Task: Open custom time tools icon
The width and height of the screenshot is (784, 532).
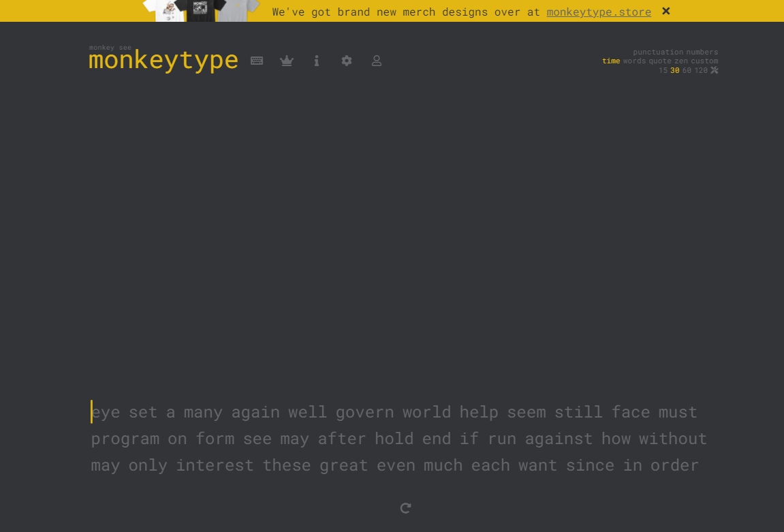Action: (715, 70)
